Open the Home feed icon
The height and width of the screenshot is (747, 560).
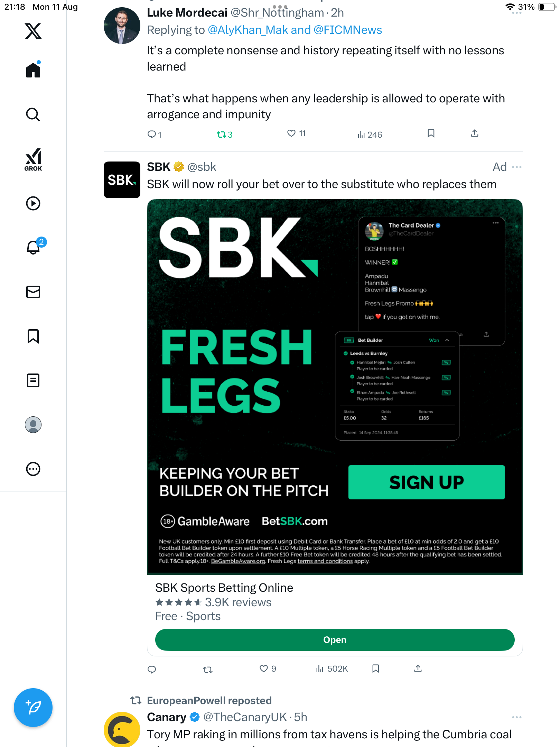point(33,70)
